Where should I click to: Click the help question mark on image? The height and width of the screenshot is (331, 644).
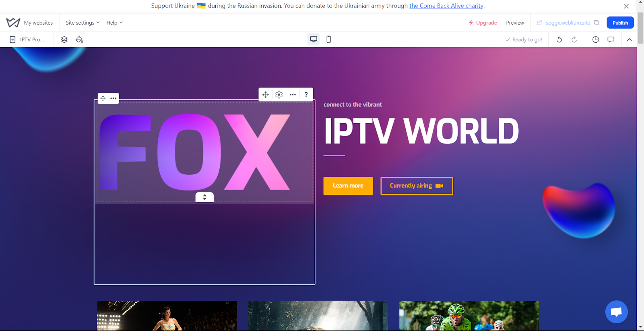(306, 95)
